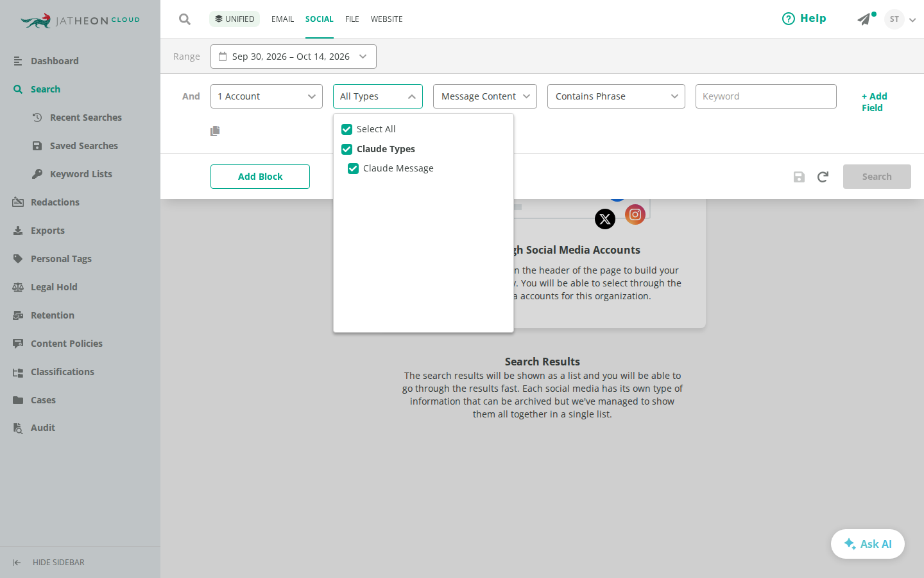Click the save search floppy icon
Viewport: 924px width, 578px height.
click(x=799, y=177)
